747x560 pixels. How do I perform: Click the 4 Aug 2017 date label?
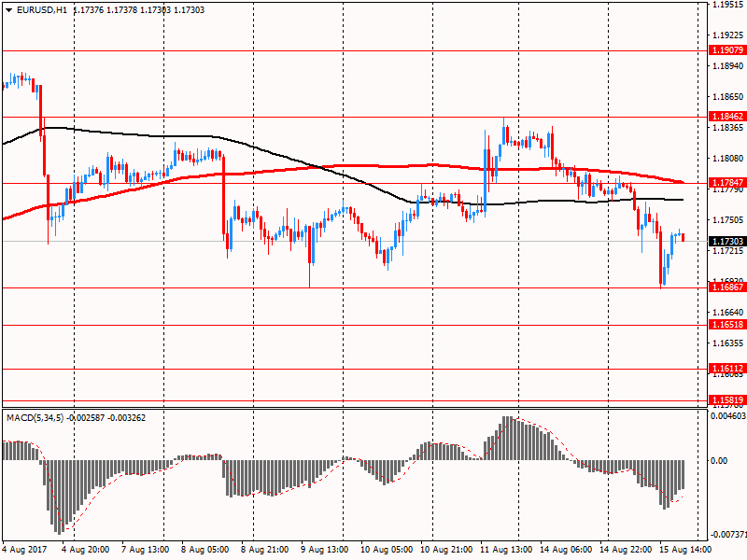(x=25, y=550)
